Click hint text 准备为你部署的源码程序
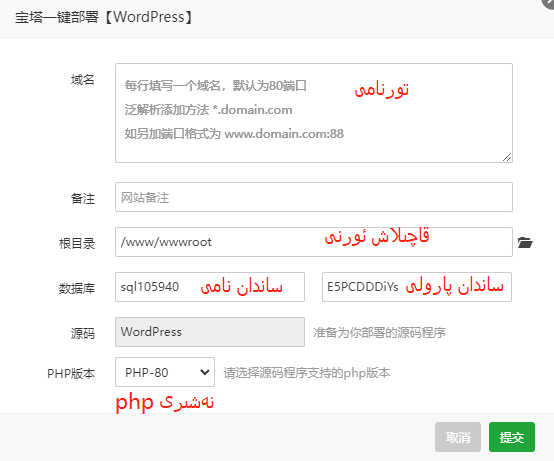 [x=379, y=332]
